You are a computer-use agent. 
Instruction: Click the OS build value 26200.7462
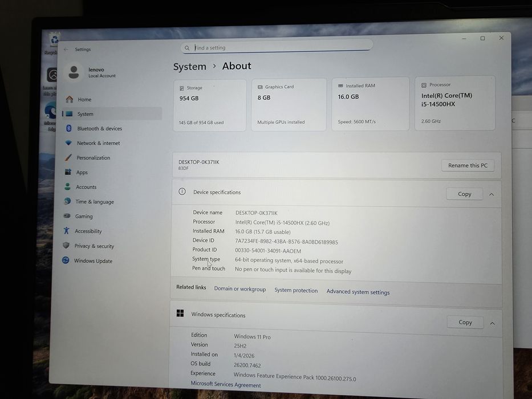point(247,365)
